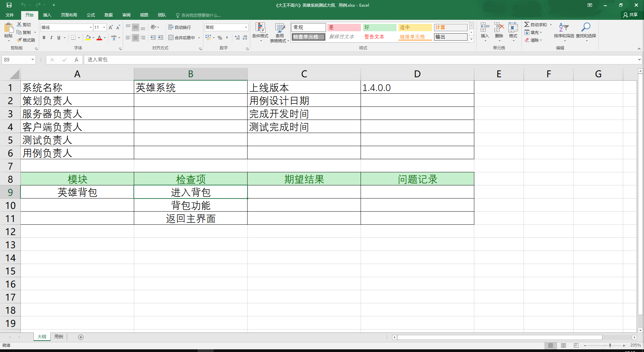Toggle Bold formatting
The width and height of the screenshot is (644, 352).
(44, 38)
